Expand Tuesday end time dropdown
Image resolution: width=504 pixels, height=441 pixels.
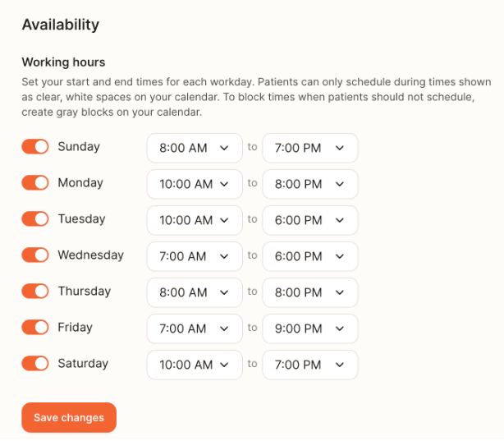point(309,220)
